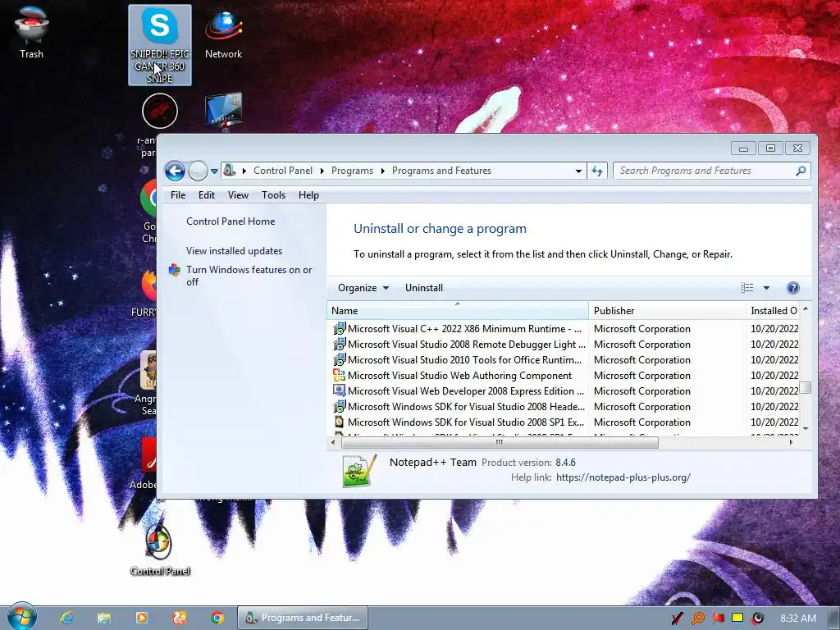Expand the arrow after Control Panel breadcrumb

point(322,171)
